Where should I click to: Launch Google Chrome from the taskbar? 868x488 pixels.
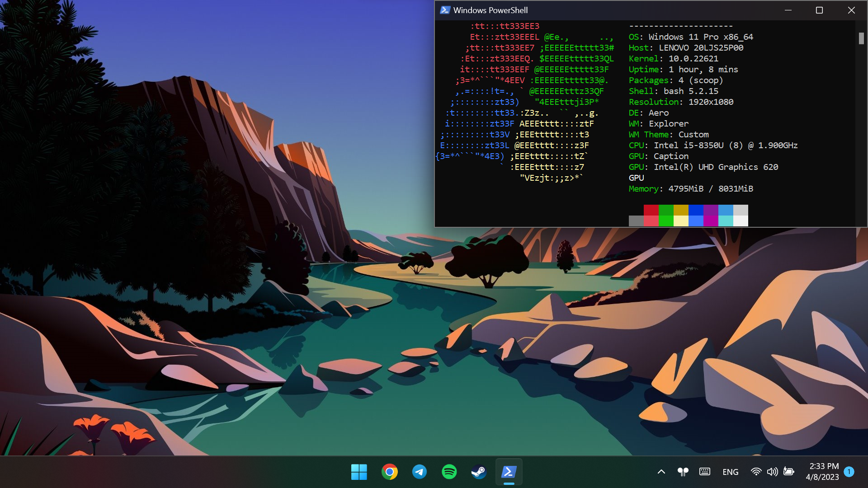click(389, 472)
